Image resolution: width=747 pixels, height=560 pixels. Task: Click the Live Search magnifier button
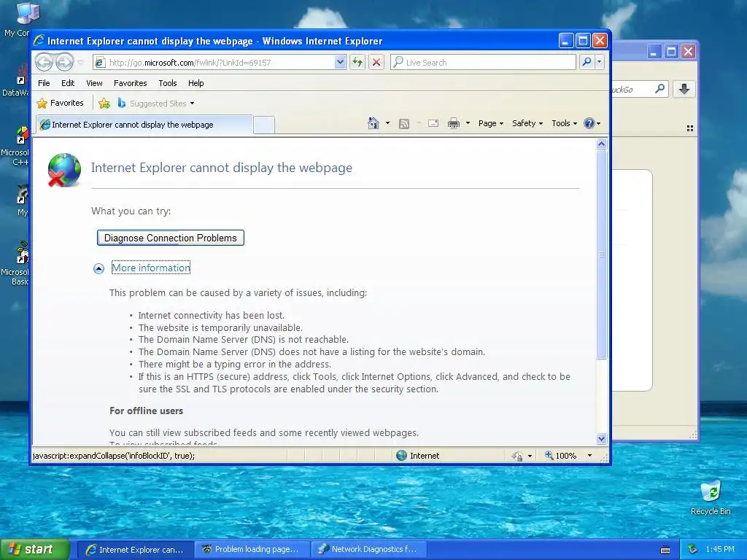(x=587, y=62)
